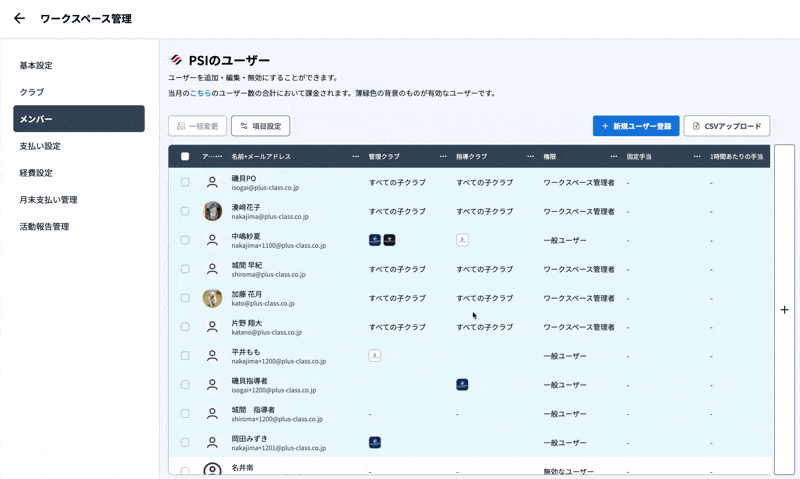Click the plus icon to add column
The width and height of the screenshot is (800, 479).
(784, 310)
